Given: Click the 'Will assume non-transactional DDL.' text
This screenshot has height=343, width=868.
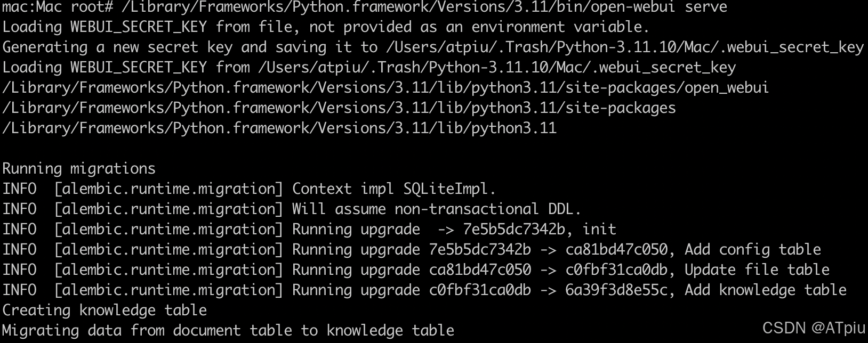Looking at the screenshot, I should [x=437, y=209].
